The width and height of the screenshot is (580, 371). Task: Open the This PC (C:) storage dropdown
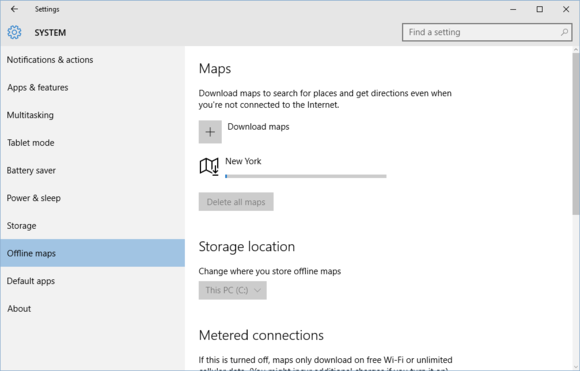click(233, 290)
